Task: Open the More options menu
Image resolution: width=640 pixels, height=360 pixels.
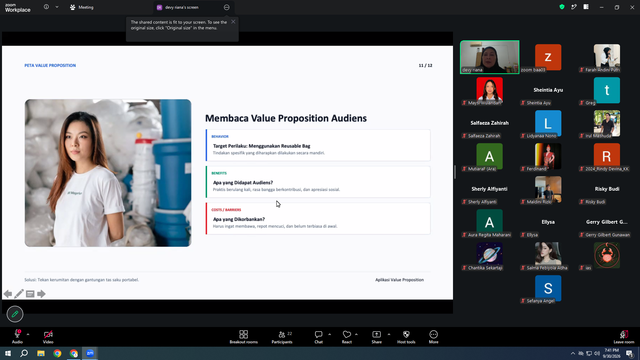Action: (x=433, y=337)
